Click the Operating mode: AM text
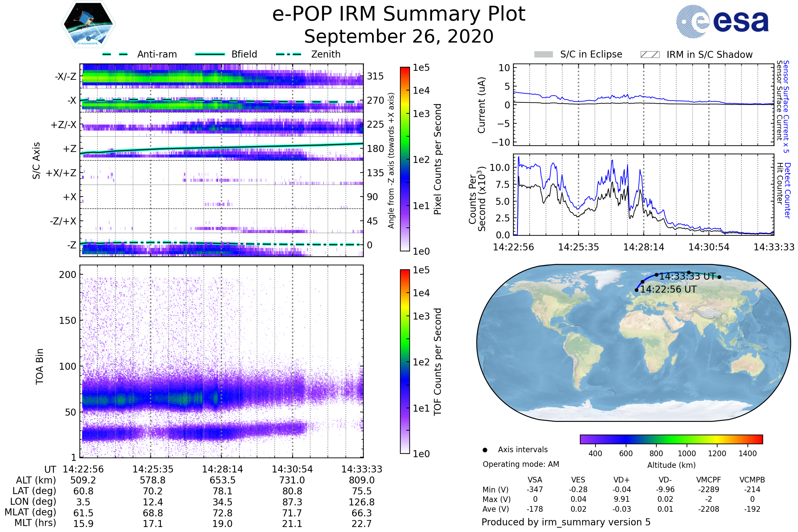The image size is (798, 532). (521, 464)
